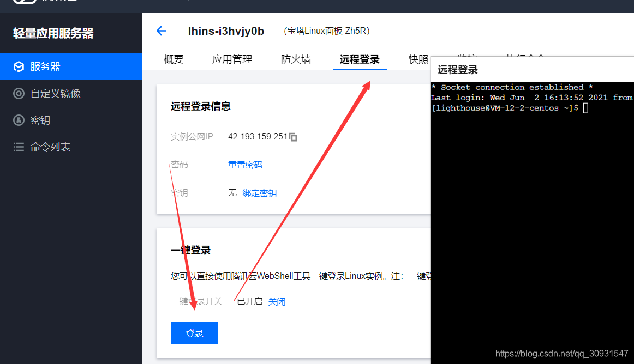Click the Socket connection established line
The image size is (634, 364).
[512, 87]
